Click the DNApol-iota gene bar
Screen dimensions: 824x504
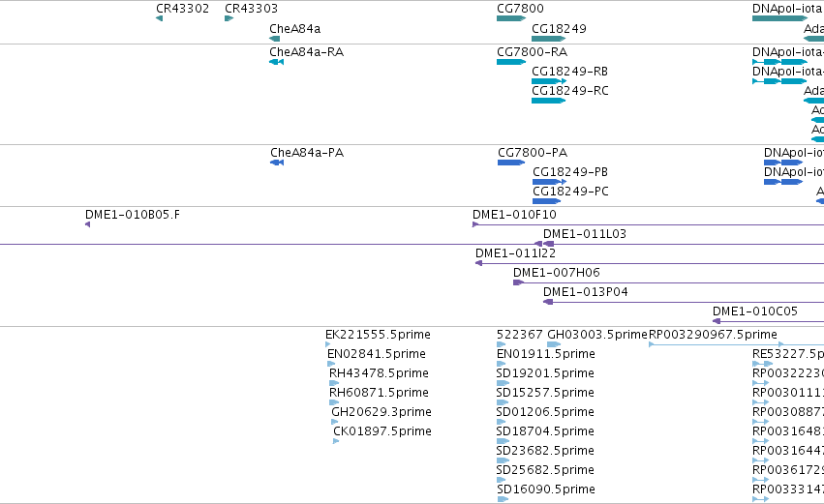[779, 18]
